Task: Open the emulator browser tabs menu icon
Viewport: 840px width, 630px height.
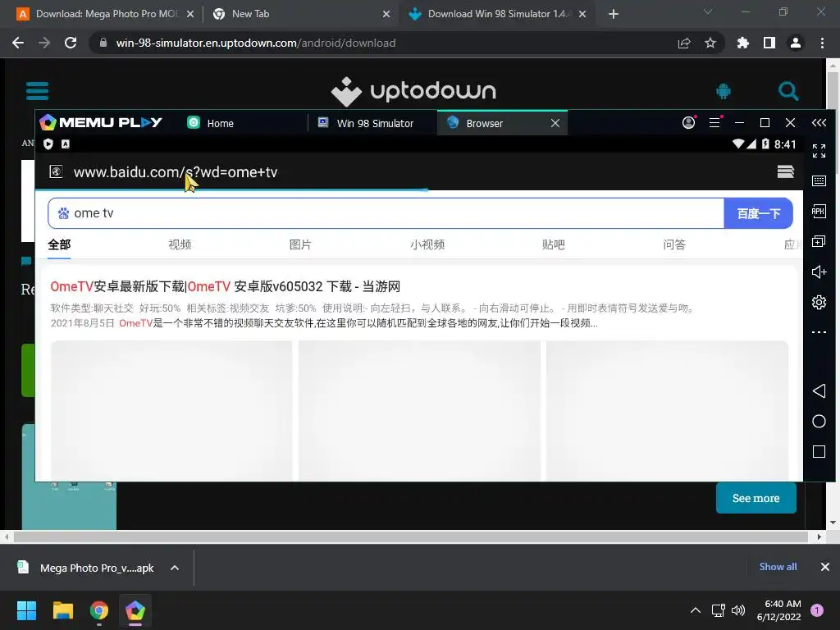Action: pos(785,171)
